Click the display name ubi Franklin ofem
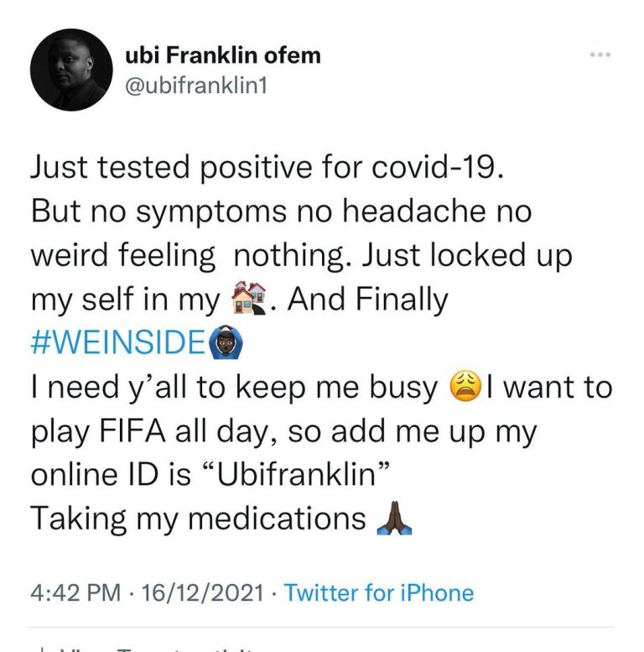Viewport: 644px width, 652px height. tap(222, 57)
